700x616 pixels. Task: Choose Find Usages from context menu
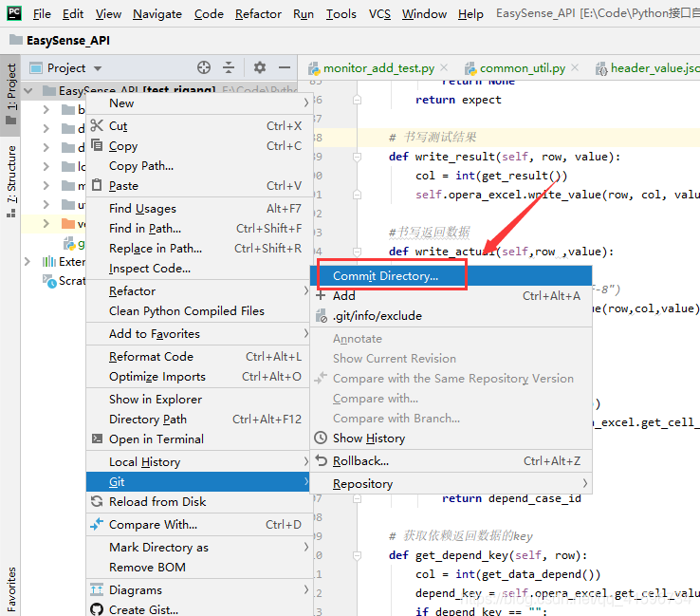click(198, 208)
